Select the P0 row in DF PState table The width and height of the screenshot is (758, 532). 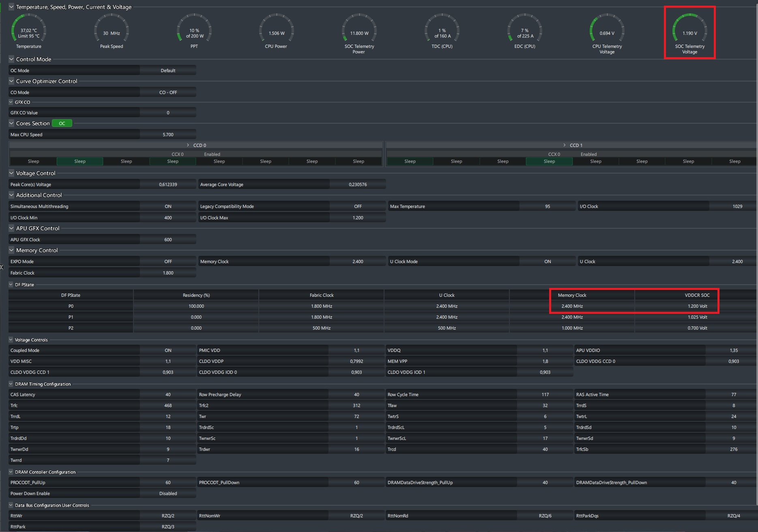click(382, 306)
